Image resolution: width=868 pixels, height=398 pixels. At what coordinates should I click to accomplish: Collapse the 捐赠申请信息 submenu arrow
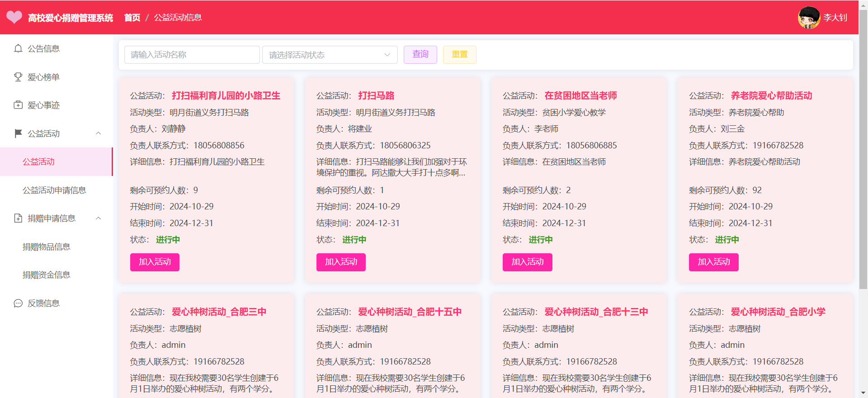tap(98, 218)
